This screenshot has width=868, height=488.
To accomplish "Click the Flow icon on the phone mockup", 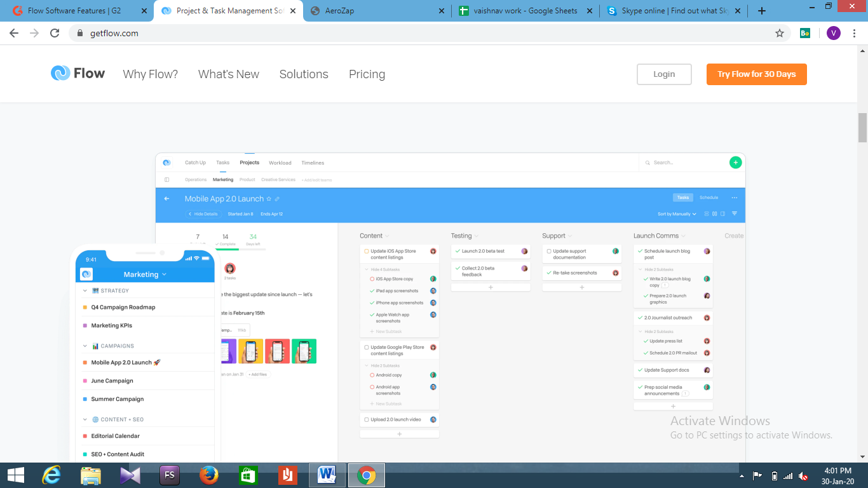I will (86, 274).
